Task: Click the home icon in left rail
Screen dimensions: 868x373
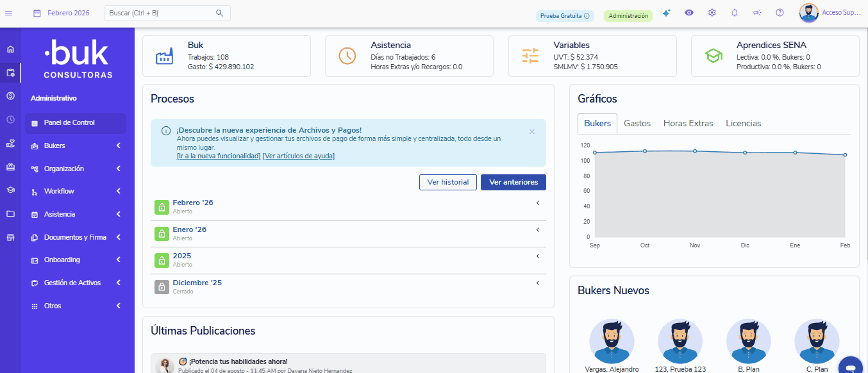Action: pos(10,49)
